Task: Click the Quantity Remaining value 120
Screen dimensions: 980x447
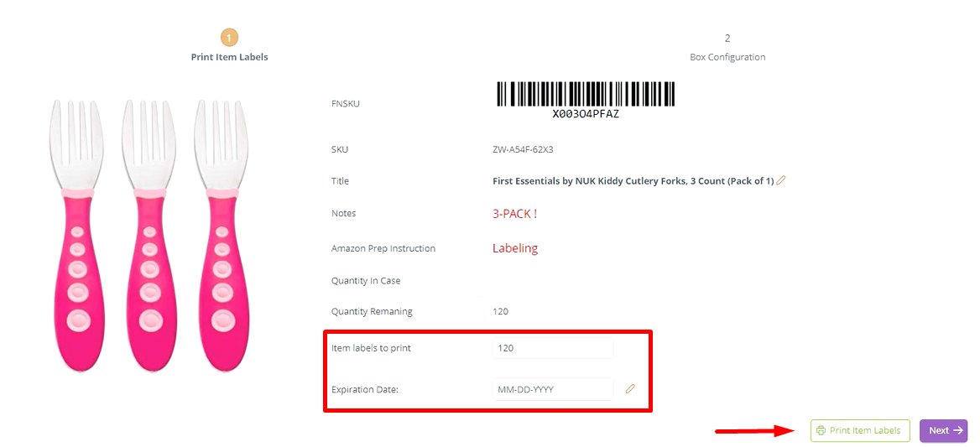Action: pyautogui.click(x=501, y=312)
